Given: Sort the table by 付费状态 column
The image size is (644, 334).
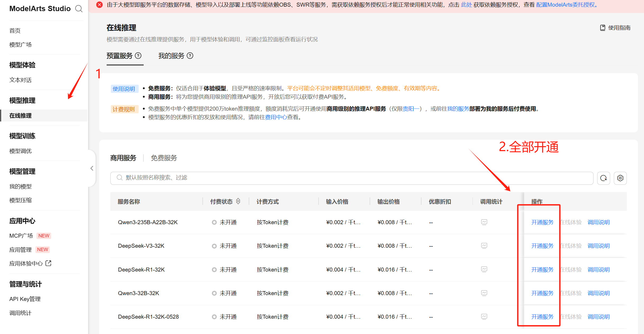Looking at the screenshot, I should pyautogui.click(x=238, y=201).
